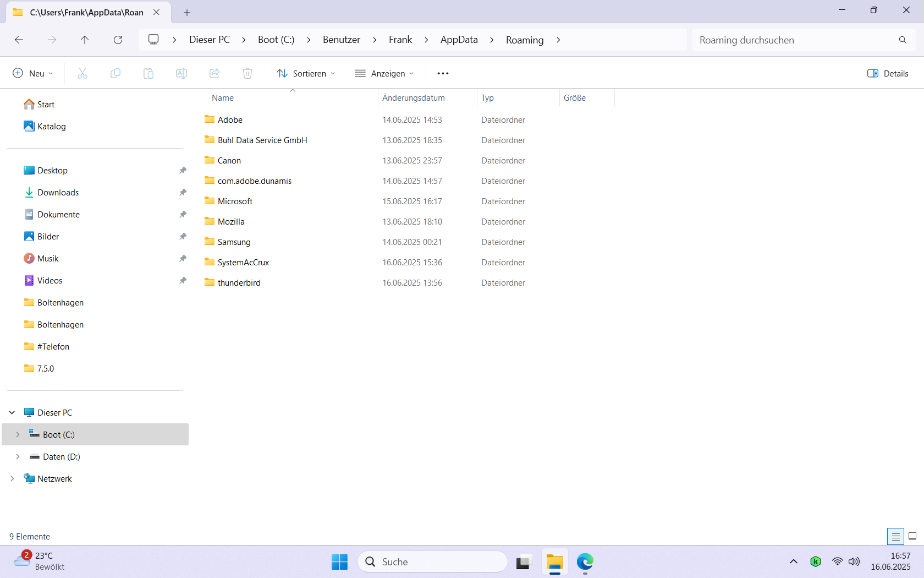This screenshot has height=578, width=924.
Task: Expand the Boot (C:) tree node
Action: pyautogui.click(x=18, y=434)
